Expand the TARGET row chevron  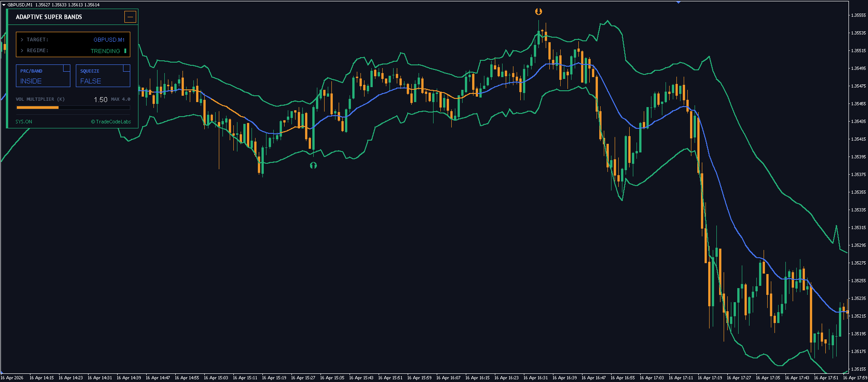pos(22,39)
